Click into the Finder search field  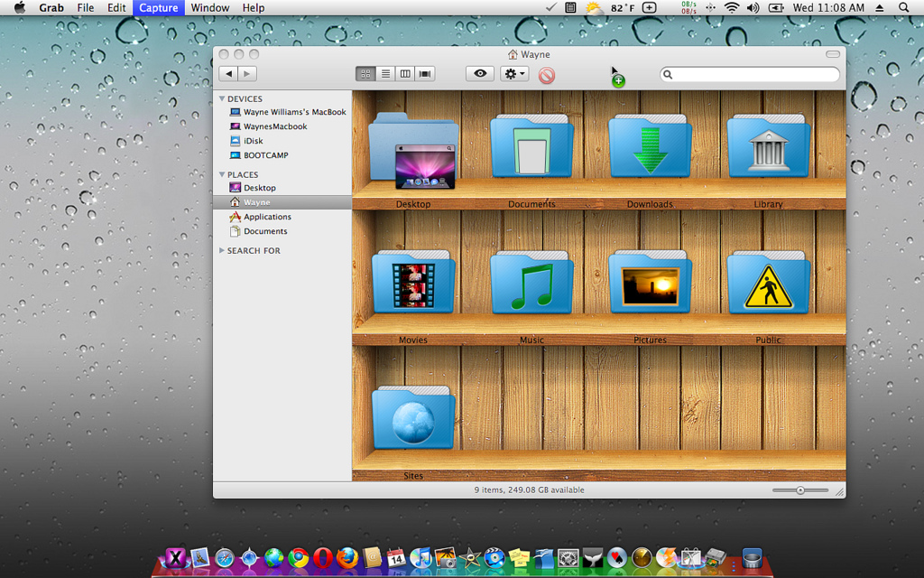[x=750, y=74]
